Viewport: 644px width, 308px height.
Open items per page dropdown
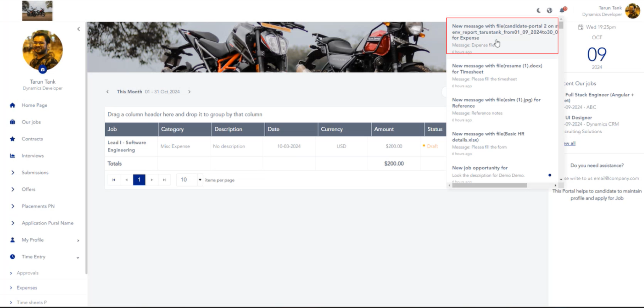pos(200,180)
